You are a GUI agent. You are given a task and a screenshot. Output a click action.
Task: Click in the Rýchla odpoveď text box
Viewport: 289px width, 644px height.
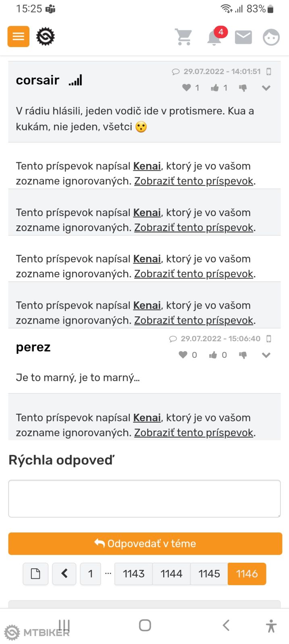pyautogui.click(x=144, y=498)
